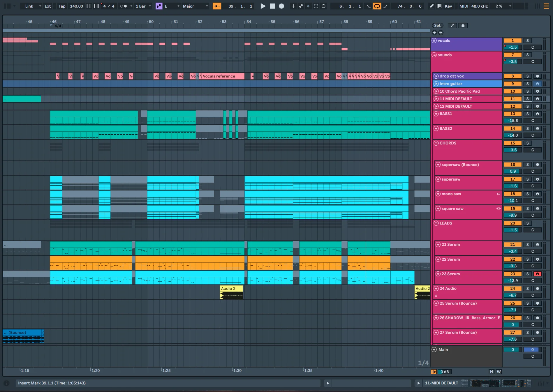
Task: Fold the BASS2 track
Action: click(436, 129)
